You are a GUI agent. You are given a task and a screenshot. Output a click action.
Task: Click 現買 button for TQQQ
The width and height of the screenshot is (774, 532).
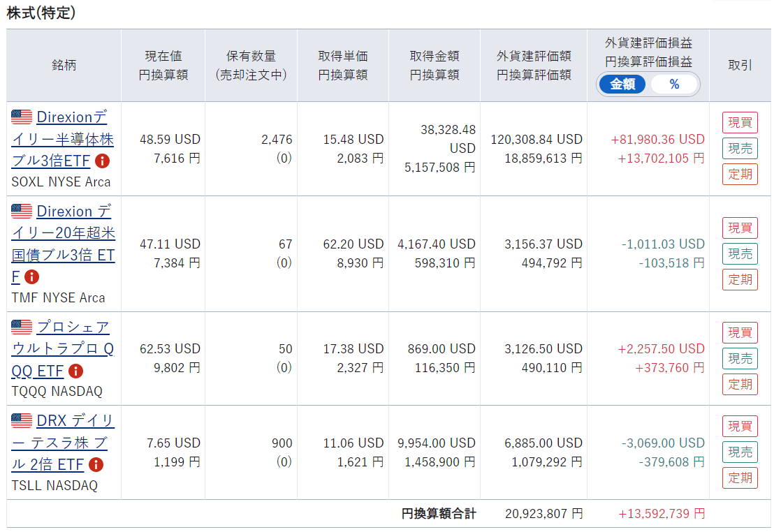click(x=740, y=332)
